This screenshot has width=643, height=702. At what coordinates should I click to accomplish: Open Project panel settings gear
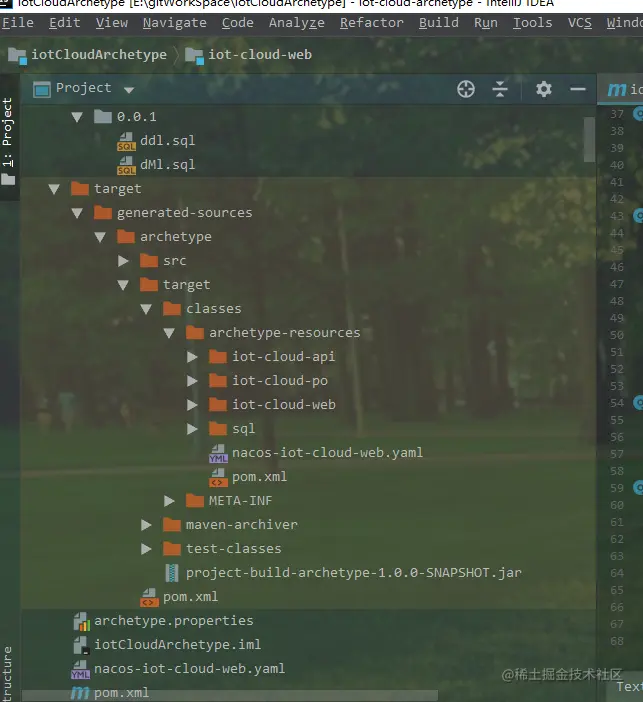544,89
